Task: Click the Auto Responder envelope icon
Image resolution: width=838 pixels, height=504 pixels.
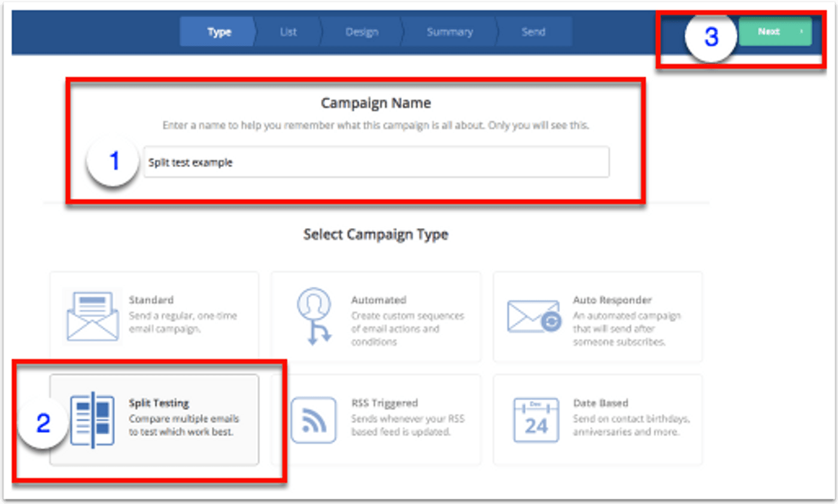Action: (534, 317)
